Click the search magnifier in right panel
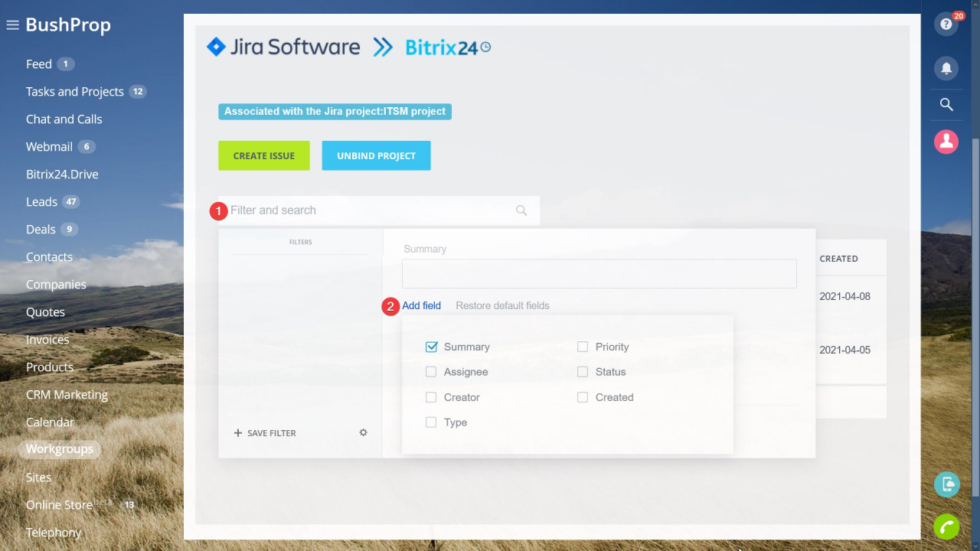This screenshot has width=980, height=551. (946, 105)
